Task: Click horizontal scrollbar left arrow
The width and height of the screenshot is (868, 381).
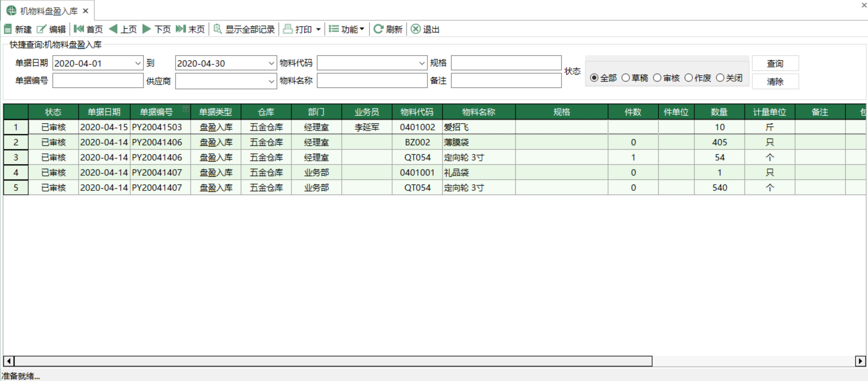Action: tap(8, 361)
